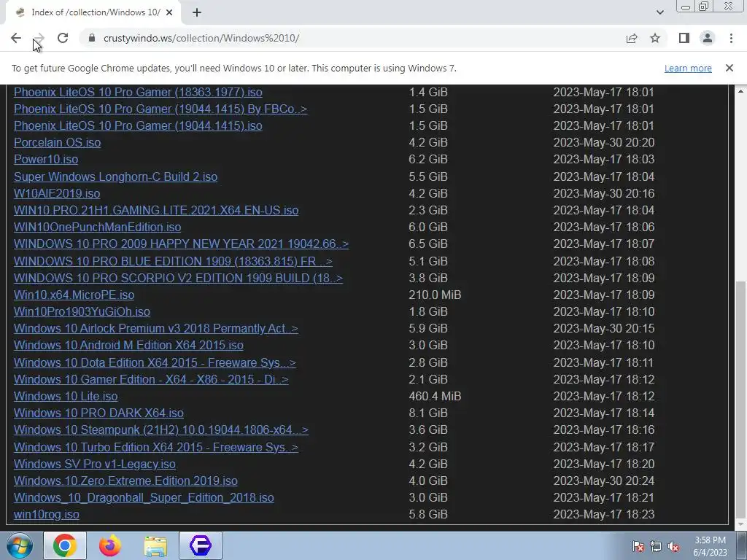
Task: Open the clock showing 3:58 PM
Action: (x=710, y=546)
